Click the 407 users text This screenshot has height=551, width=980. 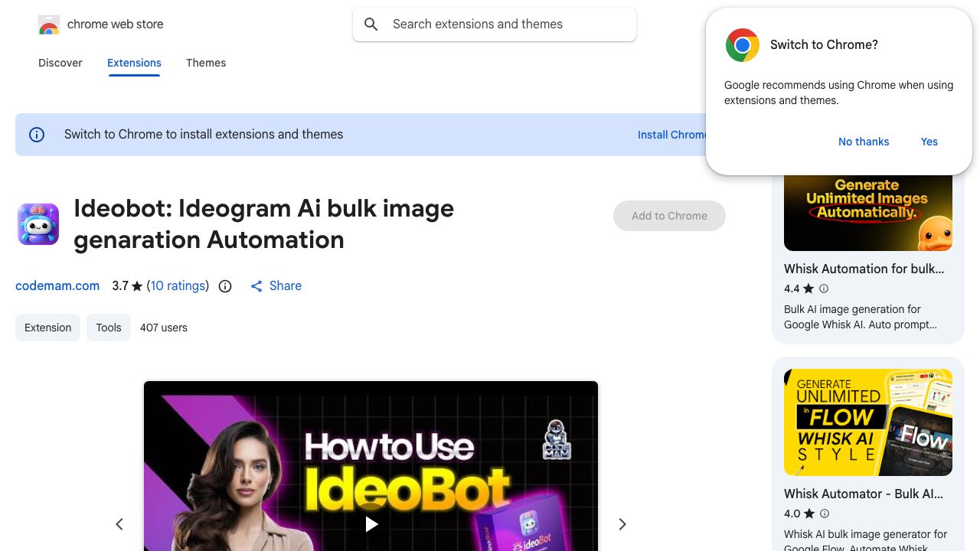click(x=164, y=328)
